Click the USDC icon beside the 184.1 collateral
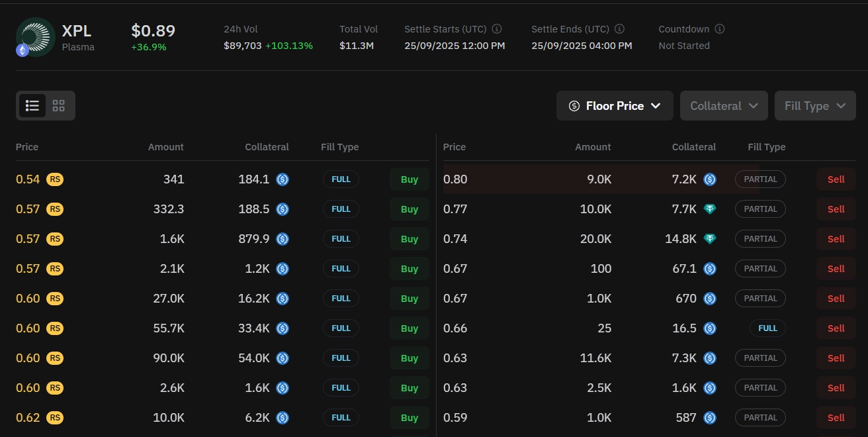Viewport: 868px width, 437px height. (x=282, y=179)
